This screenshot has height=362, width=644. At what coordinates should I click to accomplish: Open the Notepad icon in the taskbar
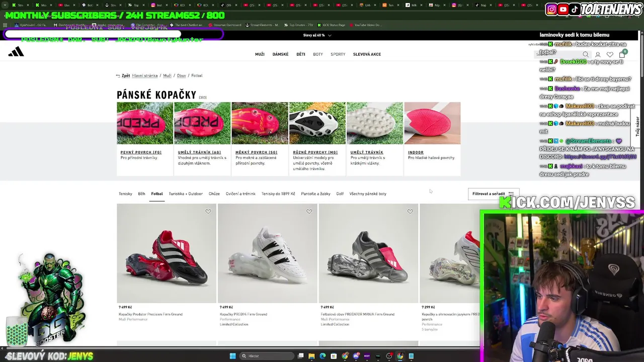click(x=411, y=356)
